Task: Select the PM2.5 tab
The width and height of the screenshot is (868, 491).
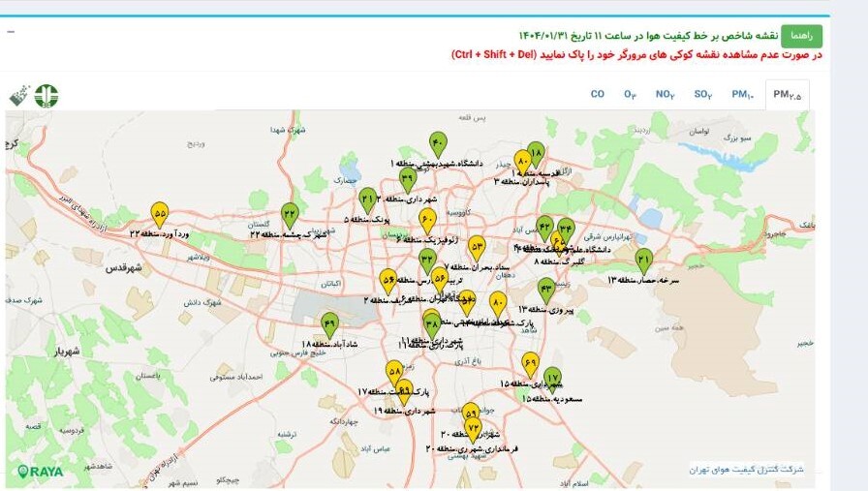Action: click(x=787, y=94)
